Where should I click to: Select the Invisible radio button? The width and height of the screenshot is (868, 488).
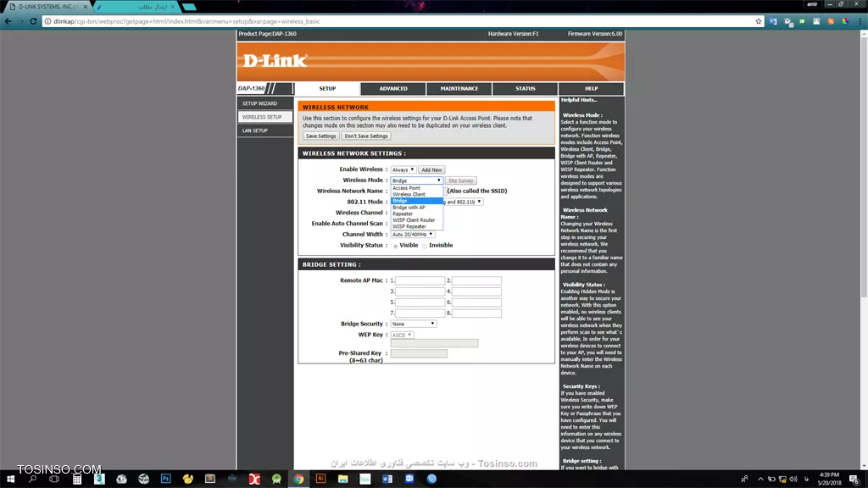point(425,246)
